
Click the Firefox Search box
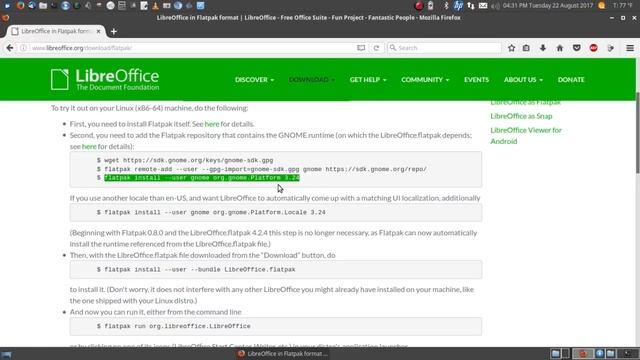click(x=444, y=48)
